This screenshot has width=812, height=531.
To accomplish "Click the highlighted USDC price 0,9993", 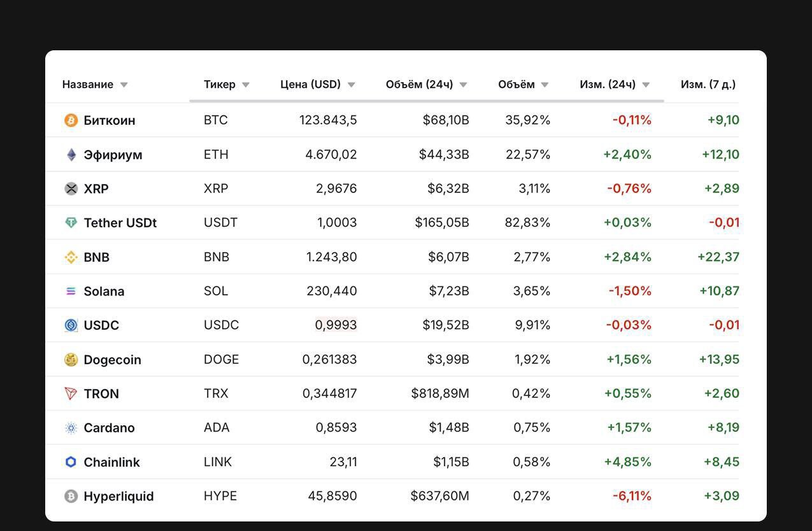I will coord(336,325).
